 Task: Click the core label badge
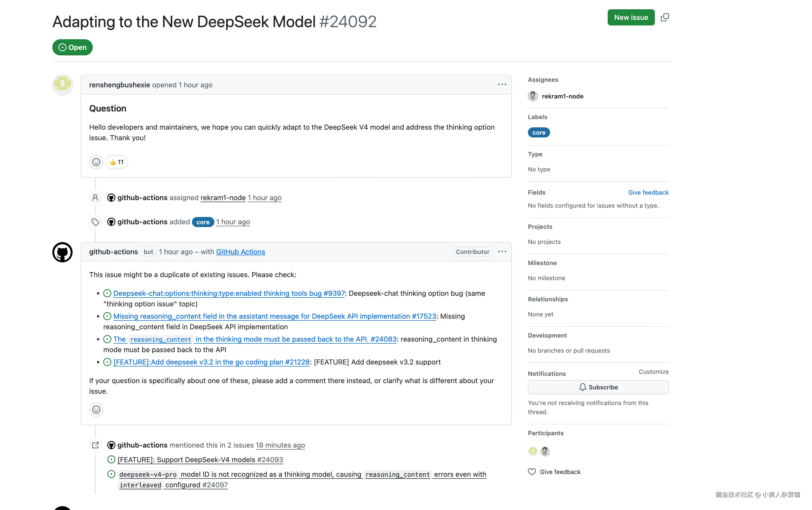[538, 132]
